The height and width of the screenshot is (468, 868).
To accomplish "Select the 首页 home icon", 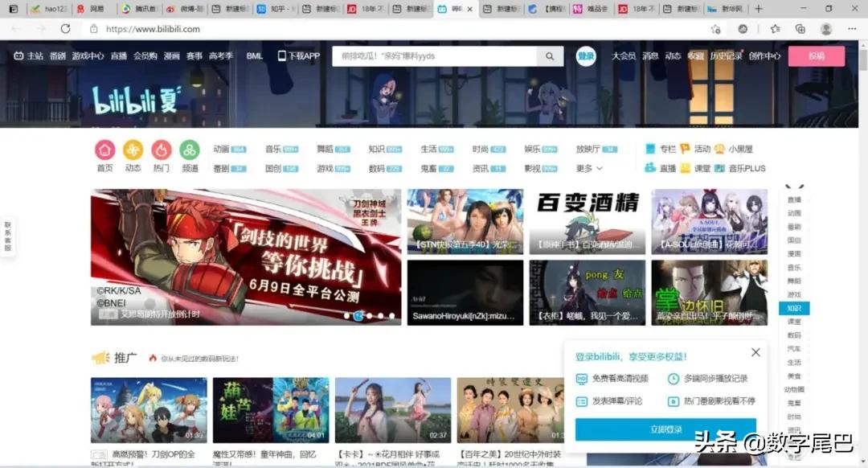I will pos(105,148).
